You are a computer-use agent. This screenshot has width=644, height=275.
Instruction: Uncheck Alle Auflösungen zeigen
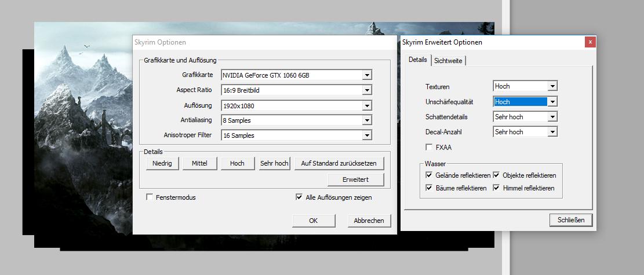299,197
